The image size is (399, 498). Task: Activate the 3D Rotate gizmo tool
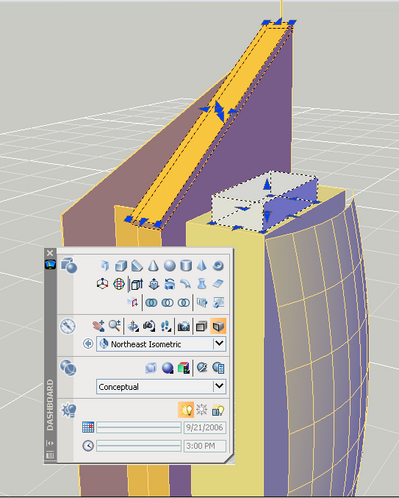pos(119,284)
